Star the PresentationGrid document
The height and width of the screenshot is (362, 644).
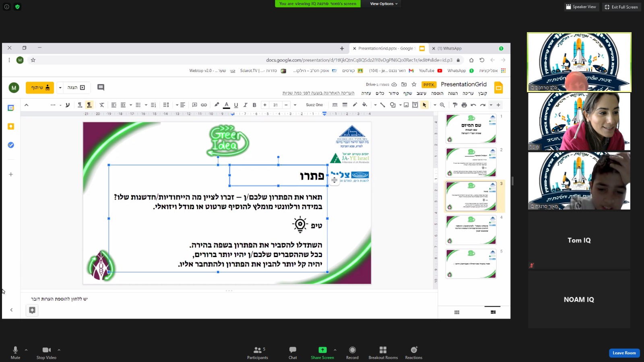click(414, 84)
